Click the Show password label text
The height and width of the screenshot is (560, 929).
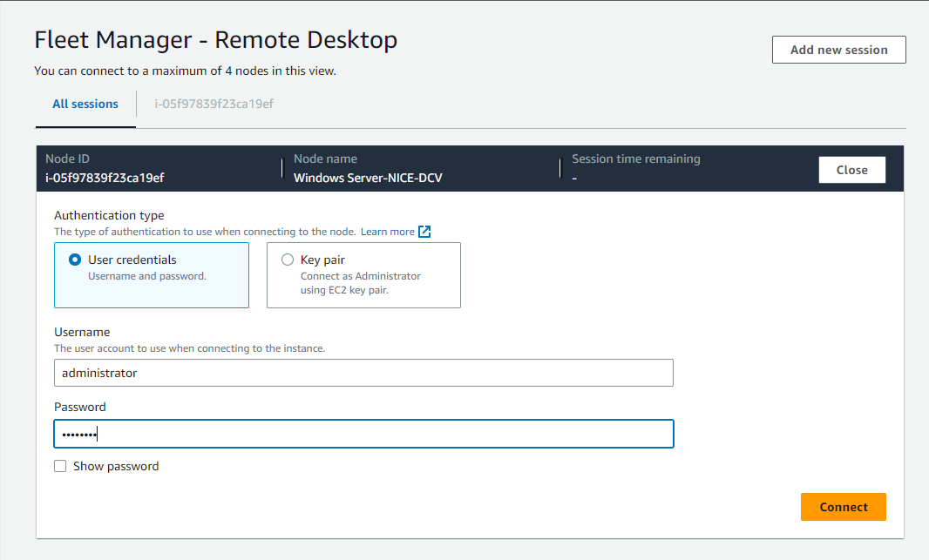(115, 466)
